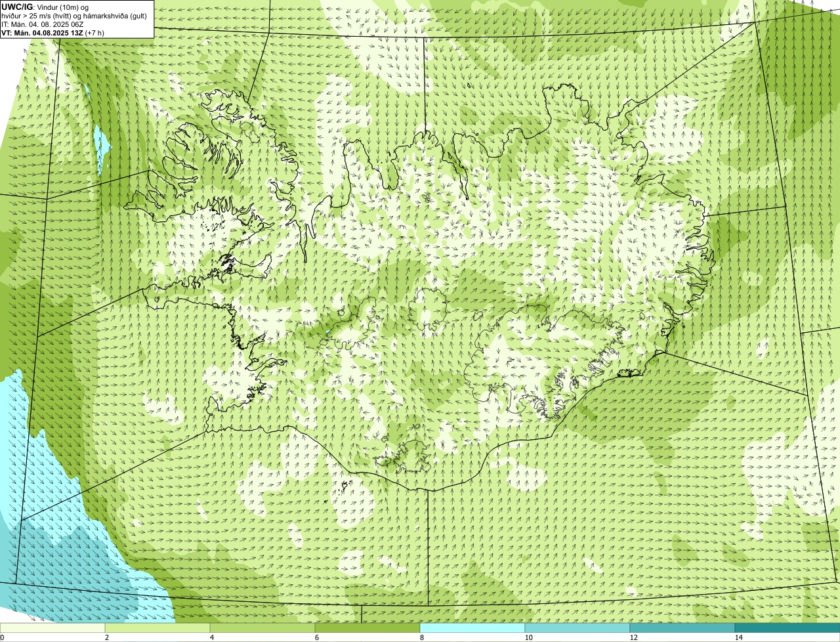Click the line mentioning 'hámarkshviða (gult)'
840x642 pixels.
coord(74,16)
